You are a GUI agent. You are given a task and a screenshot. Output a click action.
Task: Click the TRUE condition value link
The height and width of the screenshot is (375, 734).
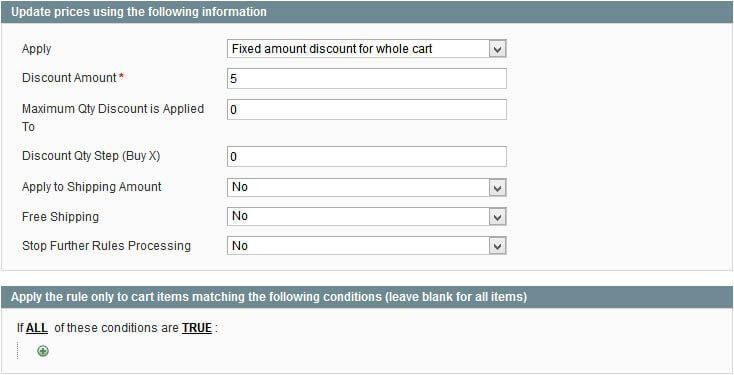tap(197, 328)
